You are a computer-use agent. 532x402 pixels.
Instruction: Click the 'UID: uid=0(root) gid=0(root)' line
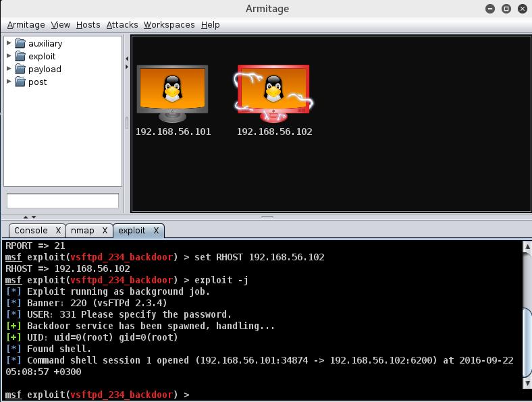click(92, 338)
